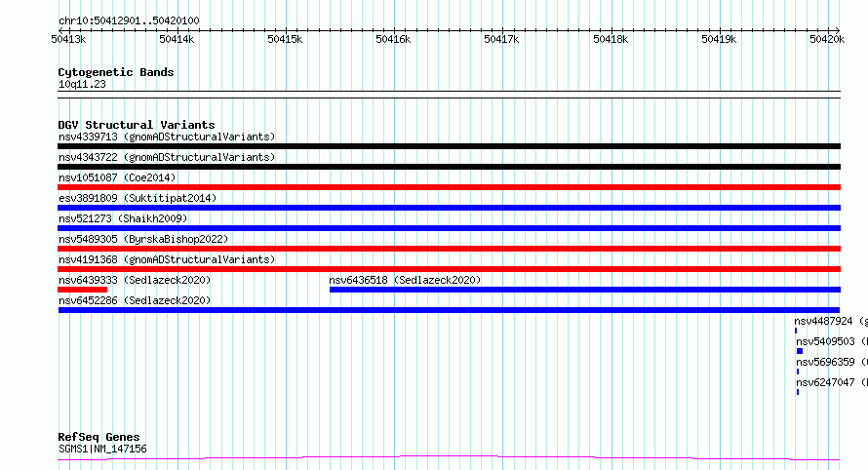Open variant label nsv6452286 (Sedlazeck2020)
Viewport: 868px width, 470px height.
[x=135, y=300]
